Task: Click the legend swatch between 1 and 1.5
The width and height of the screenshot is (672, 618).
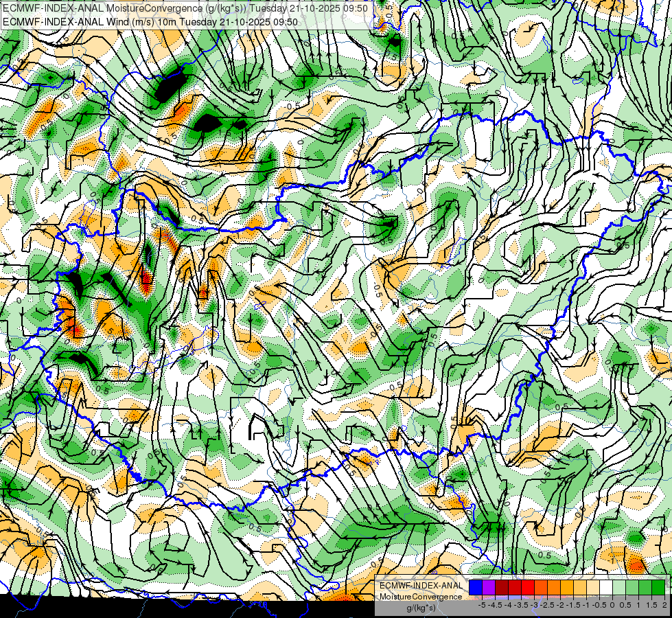Action: (645, 588)
